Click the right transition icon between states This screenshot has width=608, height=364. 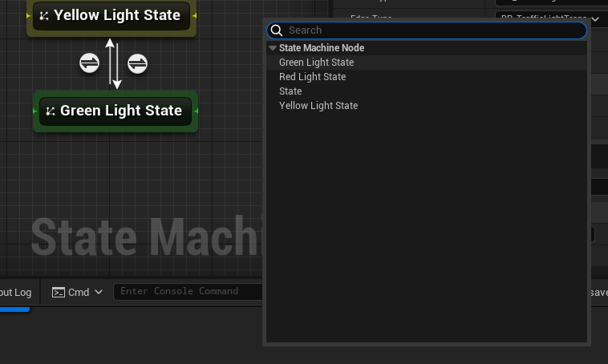tap(138, 63)
